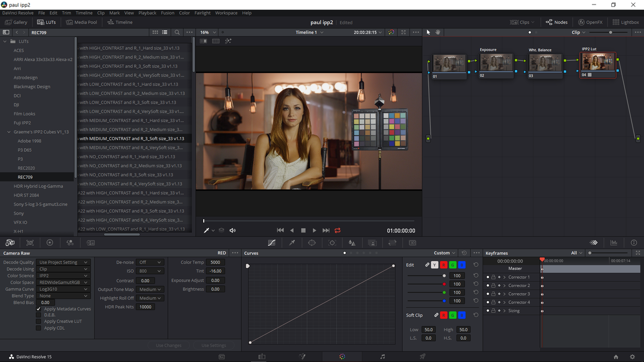Click the play button in viewer
The width and height of the screenshot is (644, 362).
314,230
